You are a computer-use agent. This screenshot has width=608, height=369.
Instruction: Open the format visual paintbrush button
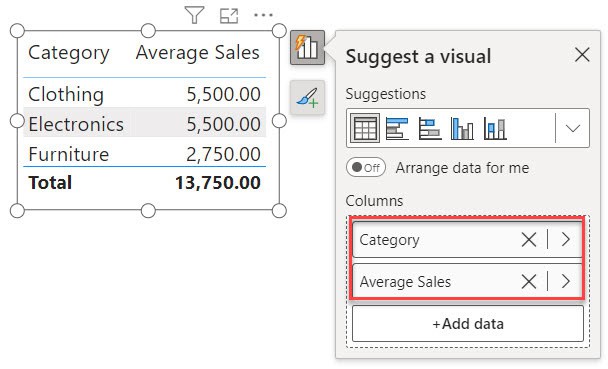point(307,97)
